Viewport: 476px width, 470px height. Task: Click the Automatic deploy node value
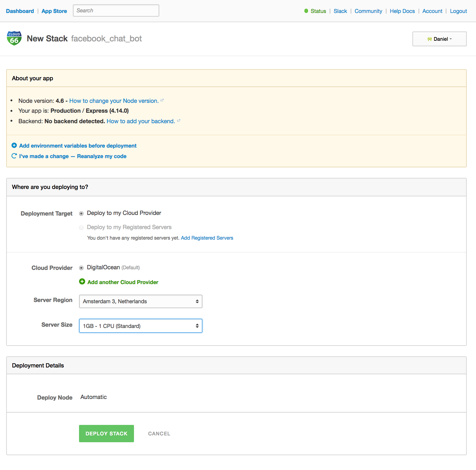[94, 397]
